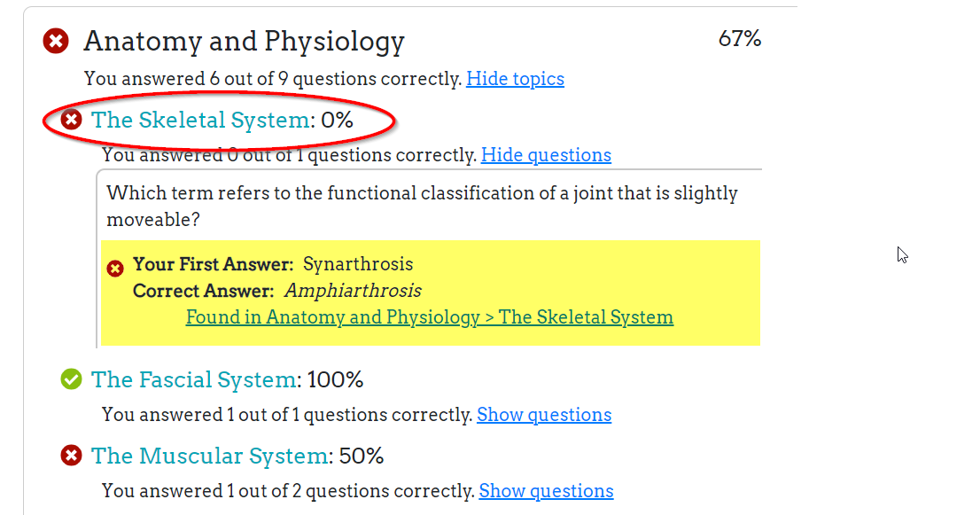Click the red X icon beside Anatomy and Physiology
Screen dimensions: 980x515
point(56,42)
